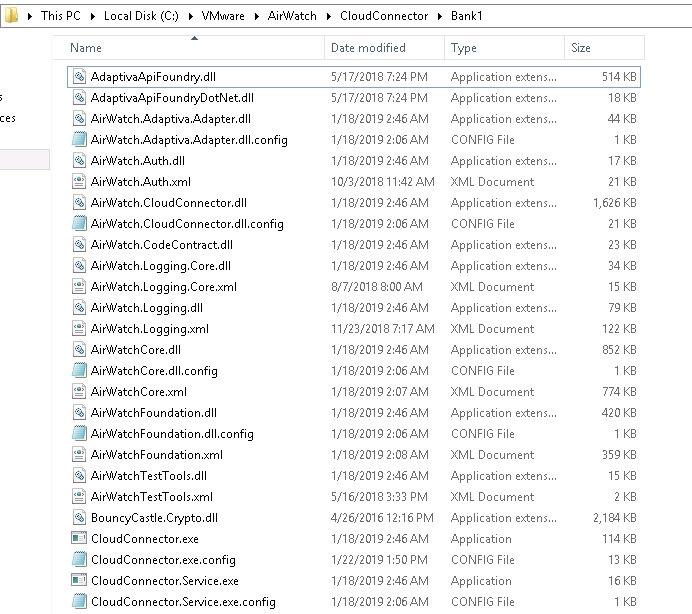Click the AirWatch.Auth.xml document icon

[x=79, y=181]
